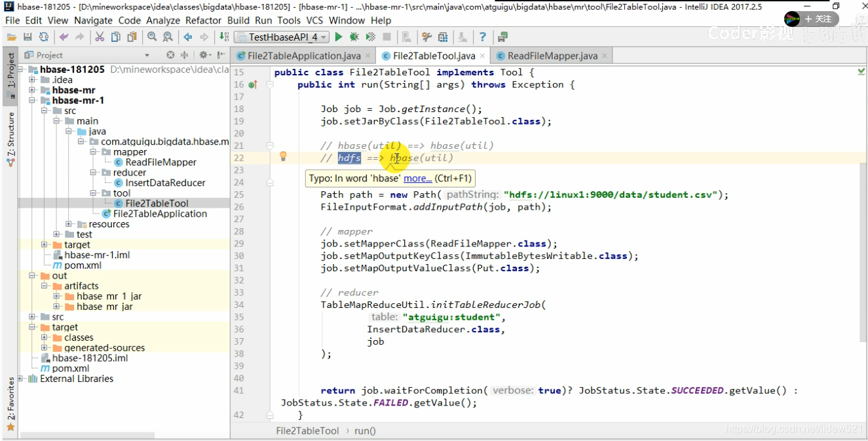Click the rightmost green chip toolbar icon

point(502,37)
